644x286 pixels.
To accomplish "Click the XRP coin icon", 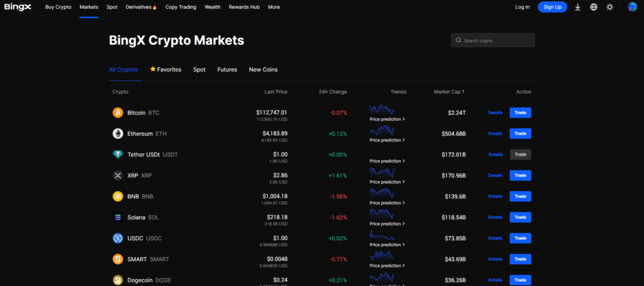I will coord(118,175).
